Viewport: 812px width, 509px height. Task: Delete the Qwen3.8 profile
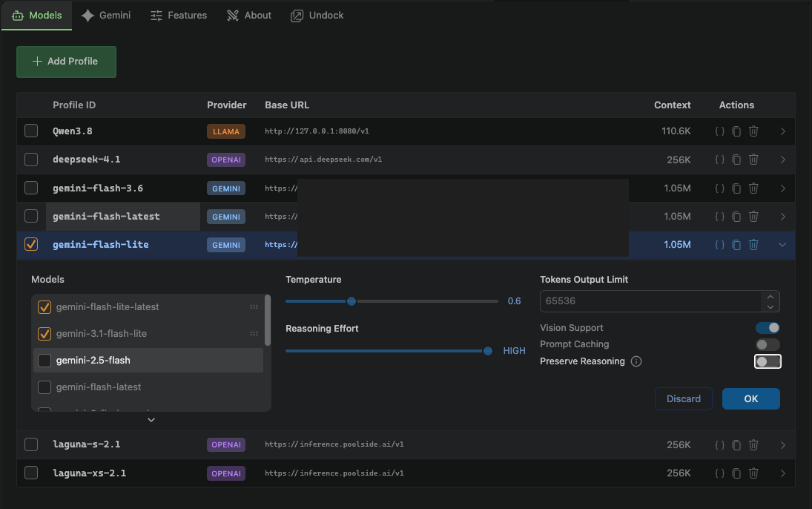tap(753, 131)
